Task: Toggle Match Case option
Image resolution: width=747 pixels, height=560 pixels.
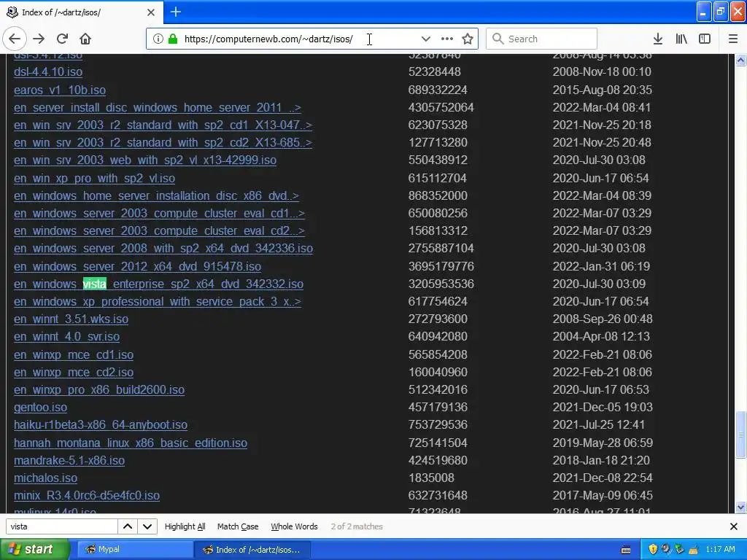Action: (238, 526)
